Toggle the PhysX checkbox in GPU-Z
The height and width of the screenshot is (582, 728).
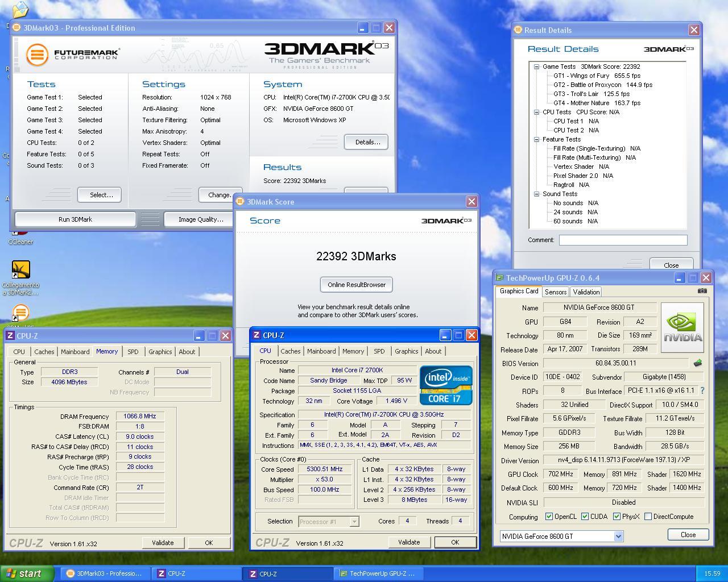[617, 517]
